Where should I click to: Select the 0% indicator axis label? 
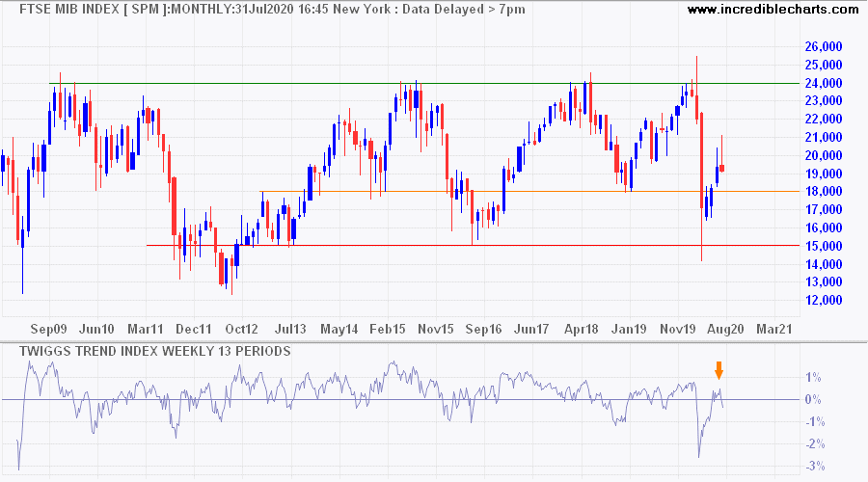[813, 400]
